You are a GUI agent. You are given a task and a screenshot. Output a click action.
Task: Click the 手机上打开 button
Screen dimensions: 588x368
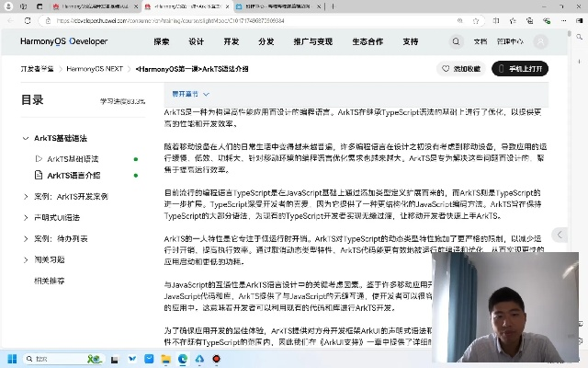(x=519, y=68)
